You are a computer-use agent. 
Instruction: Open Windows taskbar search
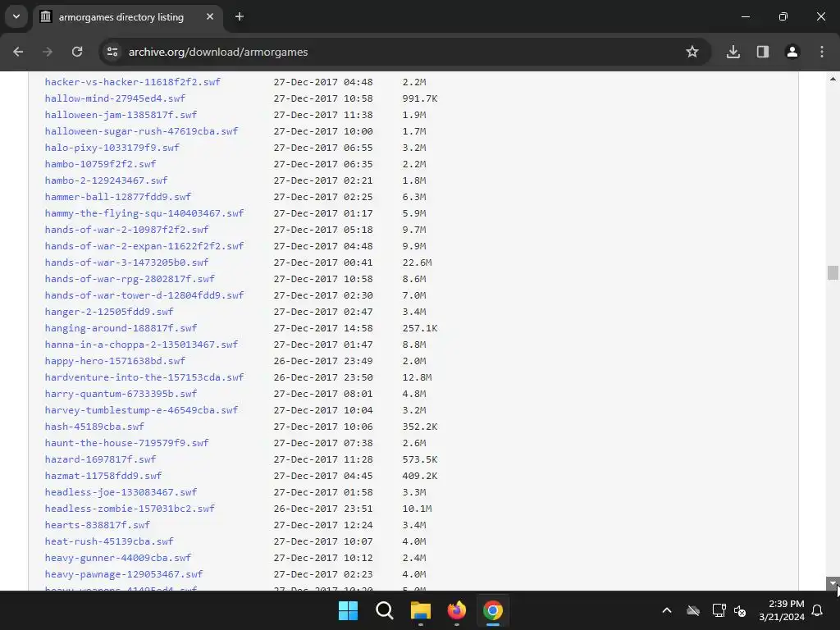(385, 610)
